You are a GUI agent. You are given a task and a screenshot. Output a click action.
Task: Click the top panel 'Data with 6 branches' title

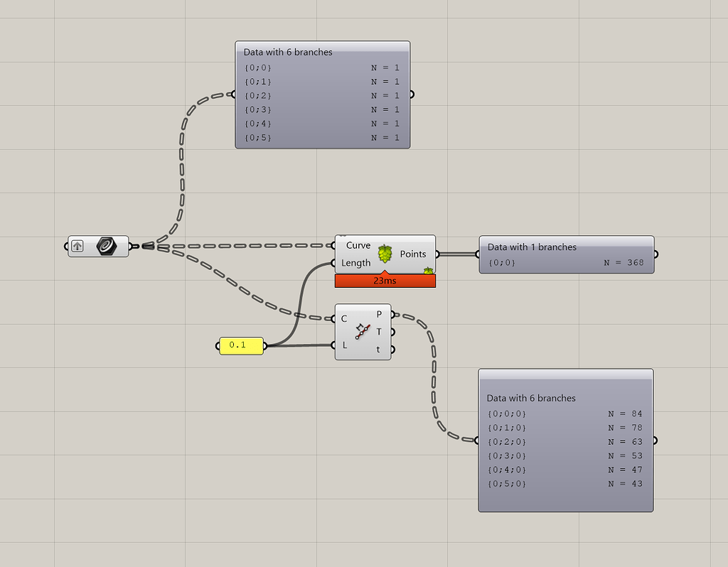click(x=288, y=53)
